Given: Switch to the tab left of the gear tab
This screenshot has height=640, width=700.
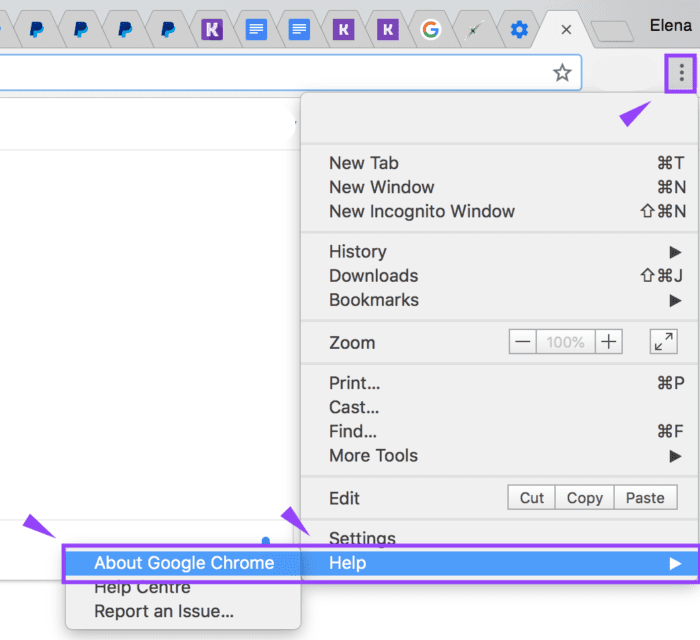Looking at the screenshot, I should coord(475,30).
